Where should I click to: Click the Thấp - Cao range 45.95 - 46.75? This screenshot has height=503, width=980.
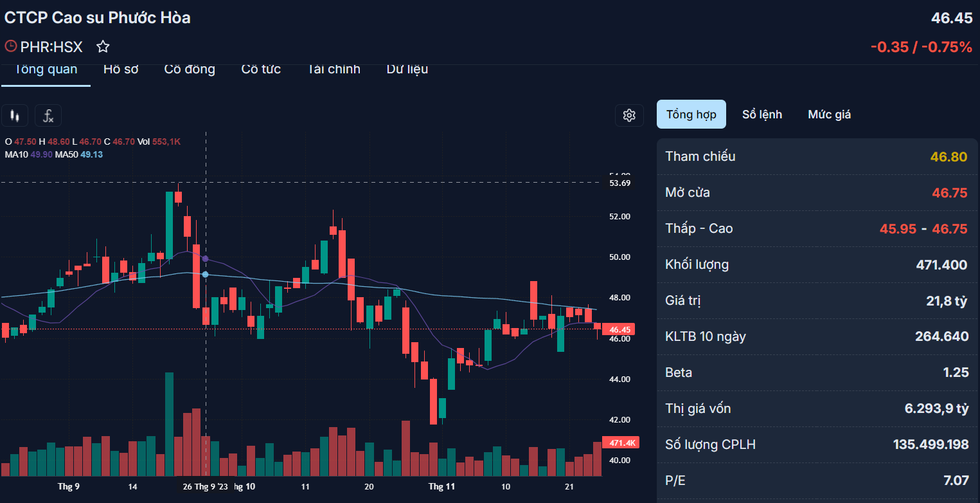[923, 229]
